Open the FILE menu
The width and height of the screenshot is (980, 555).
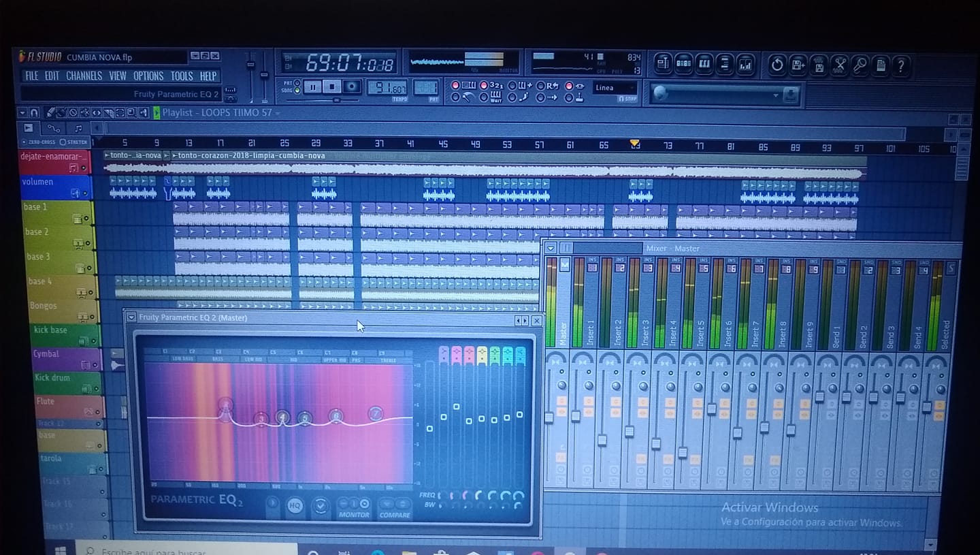tap(32, 76)
